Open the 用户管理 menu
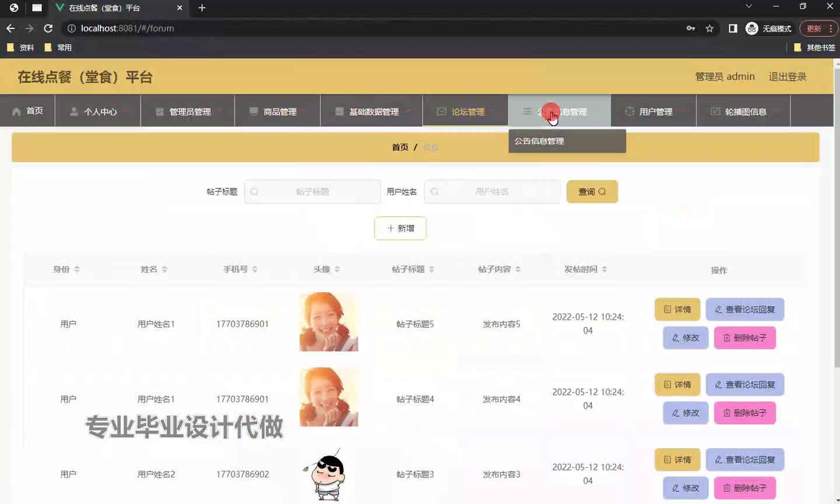 pyautogui.click(x=653, y=111)
